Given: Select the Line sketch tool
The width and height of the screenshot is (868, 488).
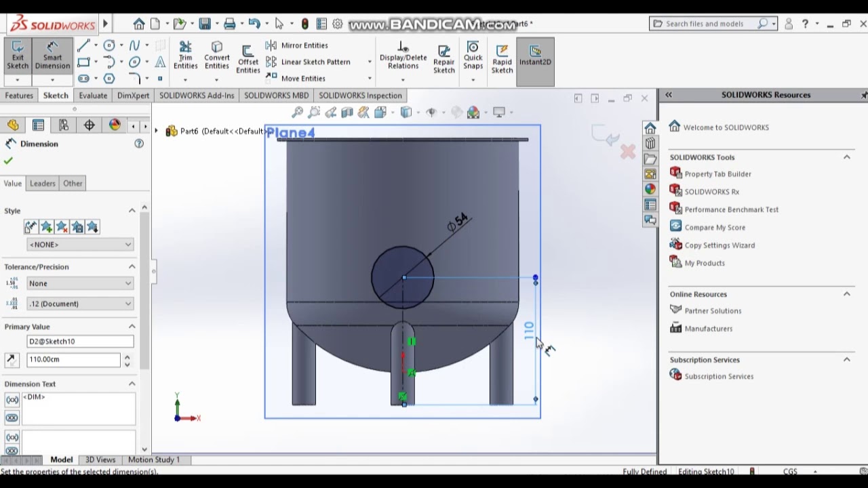Looking at the screenshot, I should point(83,45).
